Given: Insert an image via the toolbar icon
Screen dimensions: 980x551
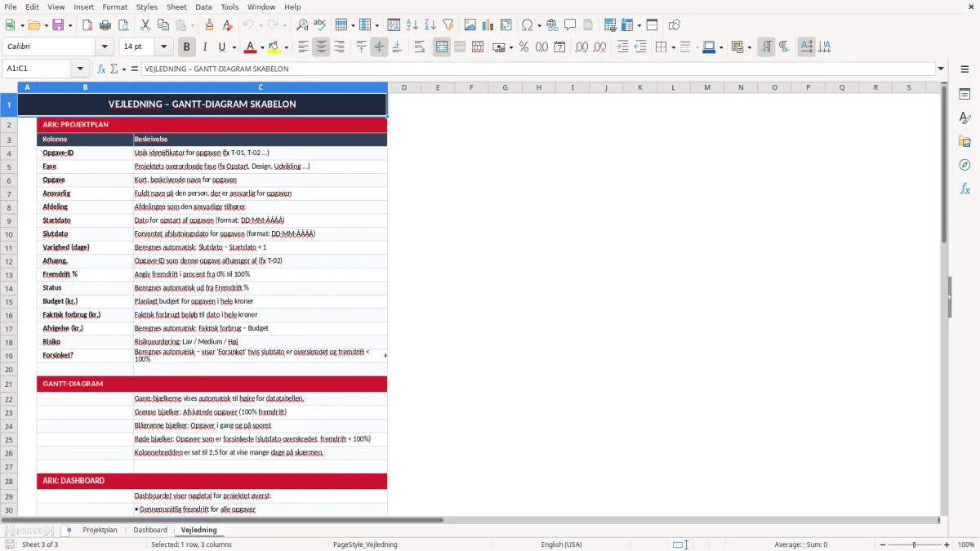Looking at the screenshot, I should 470,25.
